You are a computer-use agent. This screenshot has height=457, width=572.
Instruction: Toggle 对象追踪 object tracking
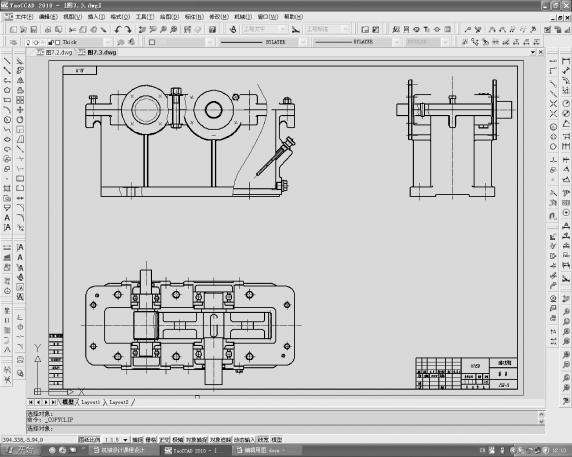click(x=220, y=440)
